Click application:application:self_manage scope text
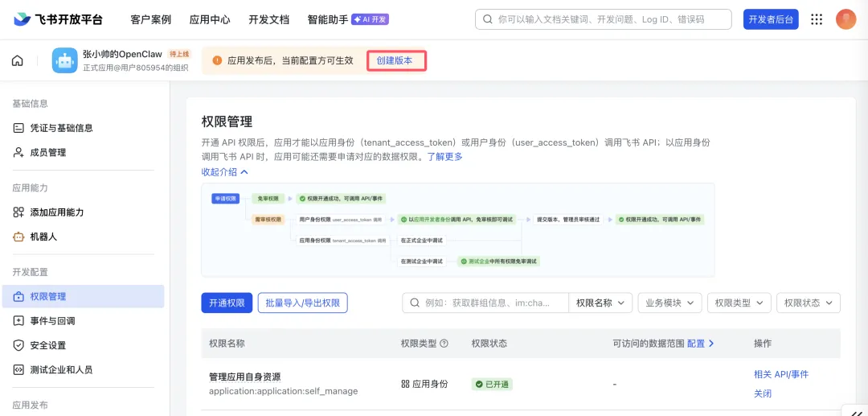The image size is (868, 416). point(284,391)
